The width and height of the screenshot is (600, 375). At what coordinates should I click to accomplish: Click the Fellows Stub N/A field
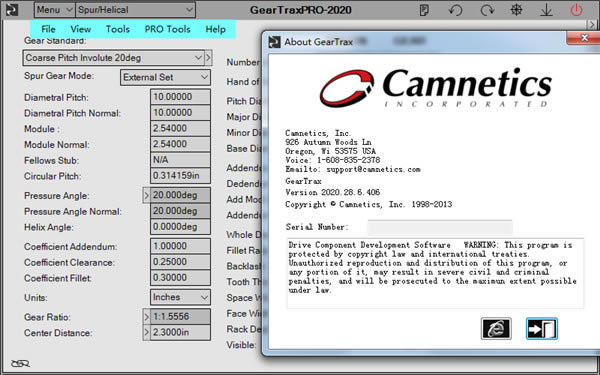click(180, 160)
